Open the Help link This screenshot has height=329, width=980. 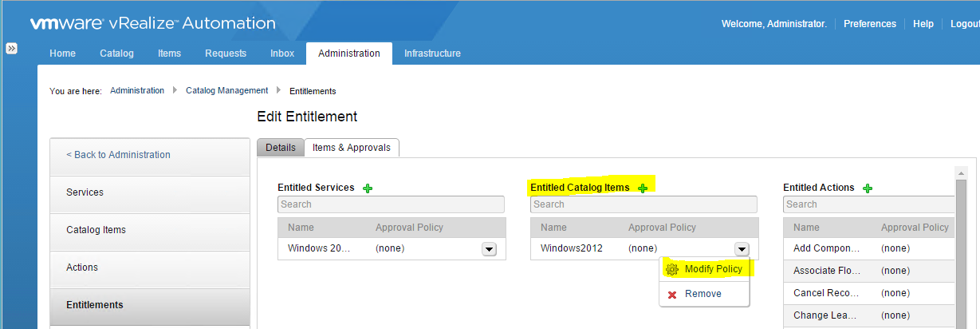coord(923,24)
